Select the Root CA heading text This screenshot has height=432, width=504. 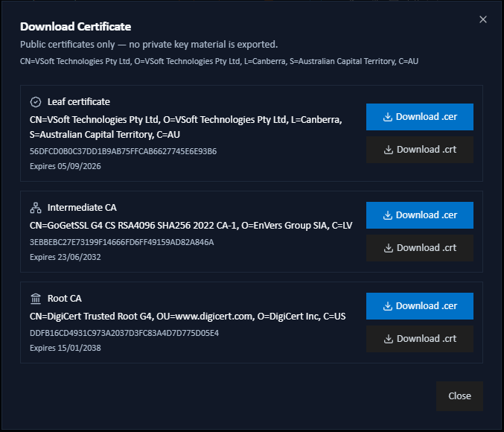tap(65, 299)
